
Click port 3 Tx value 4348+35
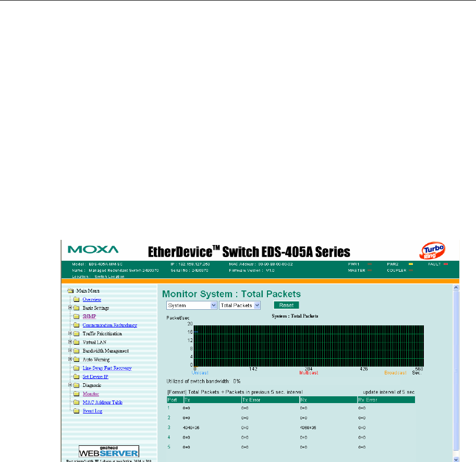point(191,428)
